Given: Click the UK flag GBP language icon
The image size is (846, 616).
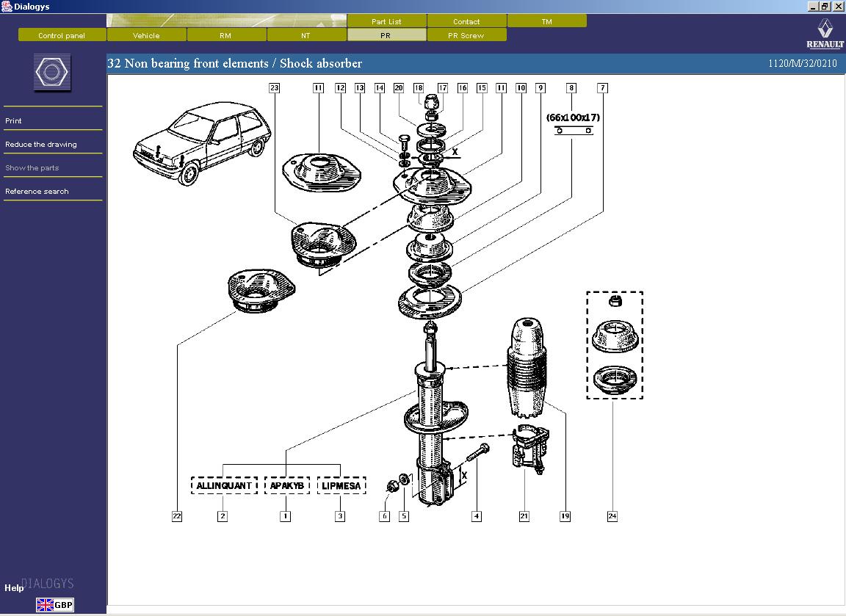Looking at the screenshot, I should [55, 605].
